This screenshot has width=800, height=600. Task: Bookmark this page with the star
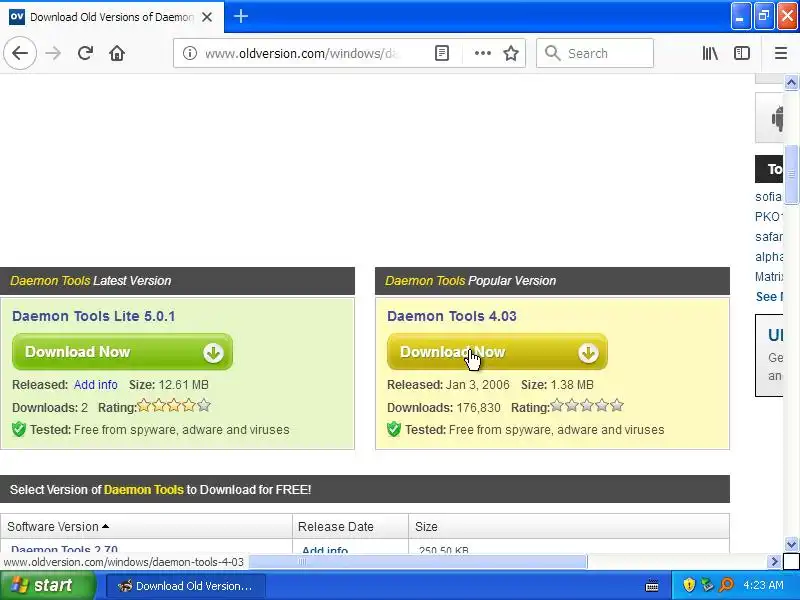pos(511,53)
